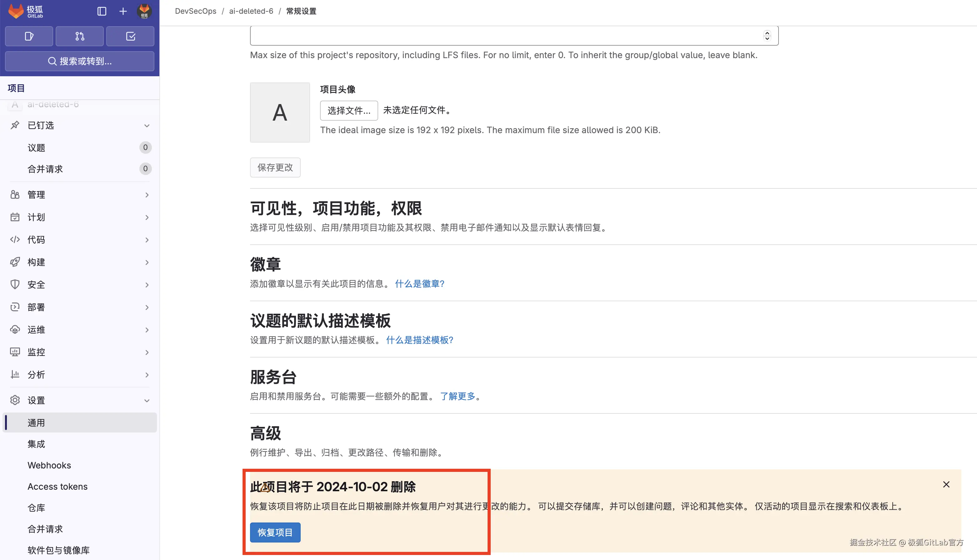Screen dimensions: 977x560
Task: Open assigned issues icon in sidebar header
Action: 29,36
